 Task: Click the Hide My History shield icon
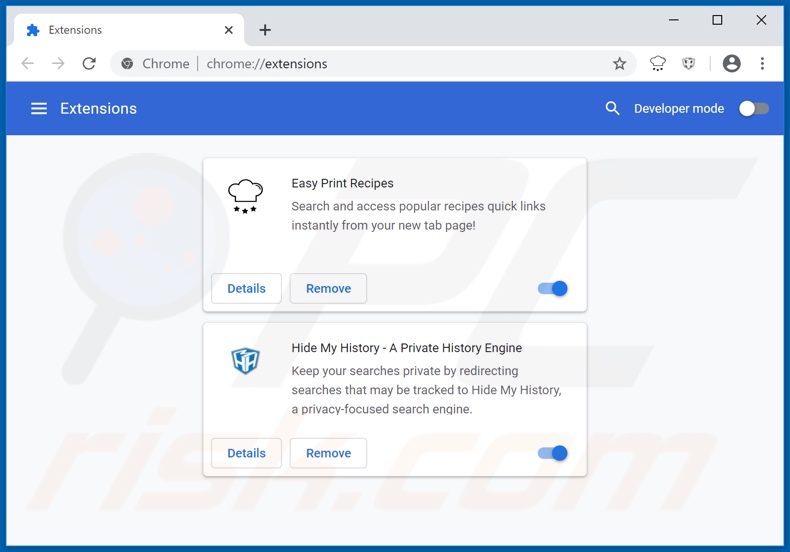coord(245,361)
